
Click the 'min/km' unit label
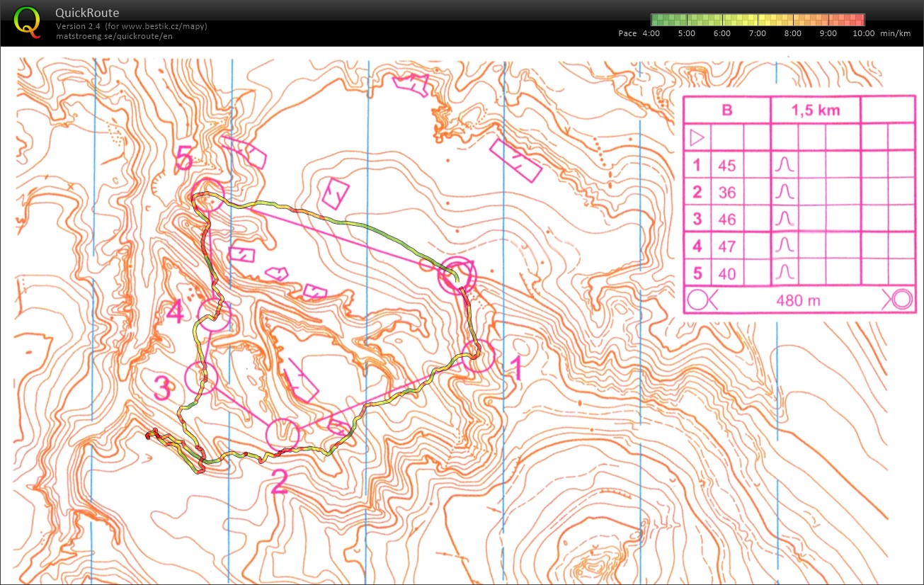[896, 33]
